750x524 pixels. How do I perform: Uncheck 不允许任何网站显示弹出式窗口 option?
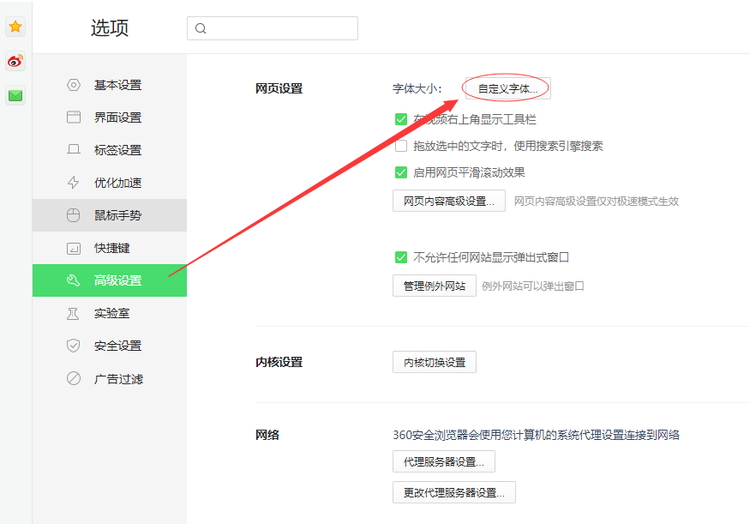coord(401,257)
